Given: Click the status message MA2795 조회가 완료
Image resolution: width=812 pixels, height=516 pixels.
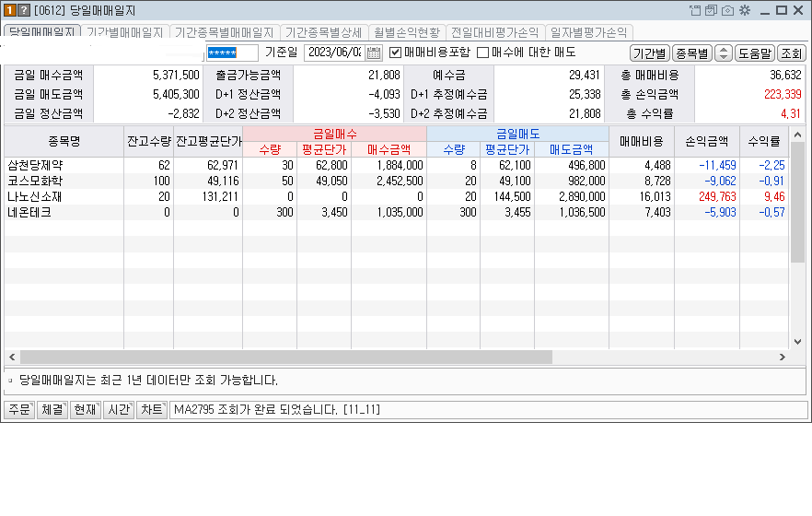Looking at the screenshot, I should pos(276,410).
